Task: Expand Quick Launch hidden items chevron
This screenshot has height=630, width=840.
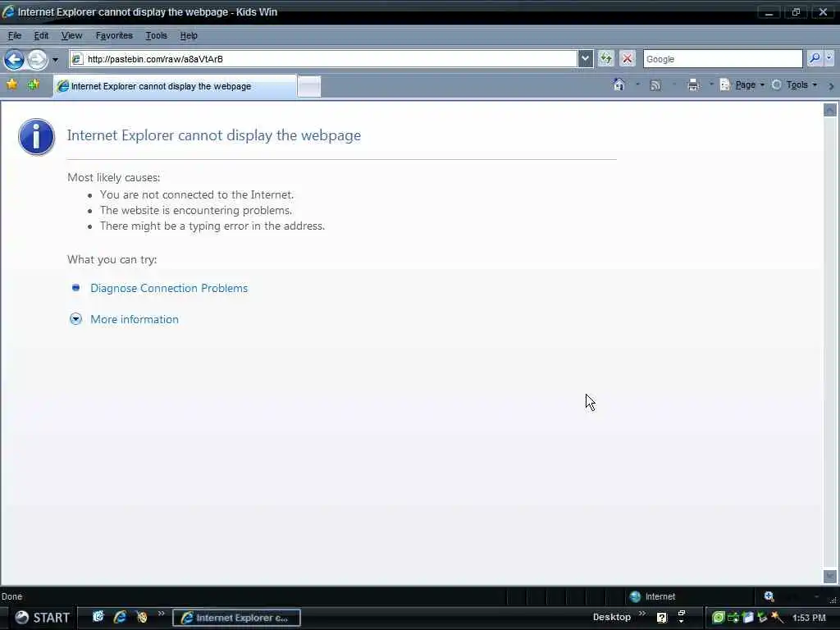Action: point(161,614)
